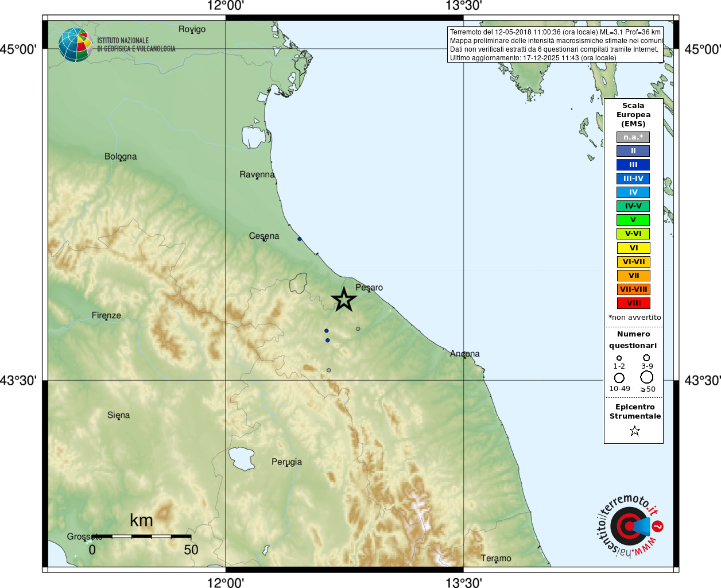The width and height of the screenshot is (721, 588).
Task: Click the Bologna city label
Action: pyautogui.click(x=121, y=157)
